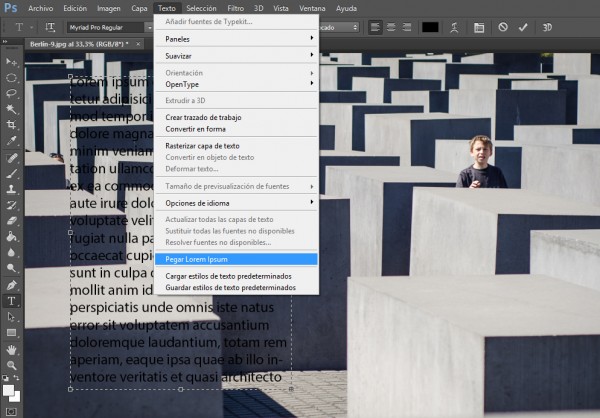Select the Hand tool
The image size is (600, 418).
[x=12, y=349]
